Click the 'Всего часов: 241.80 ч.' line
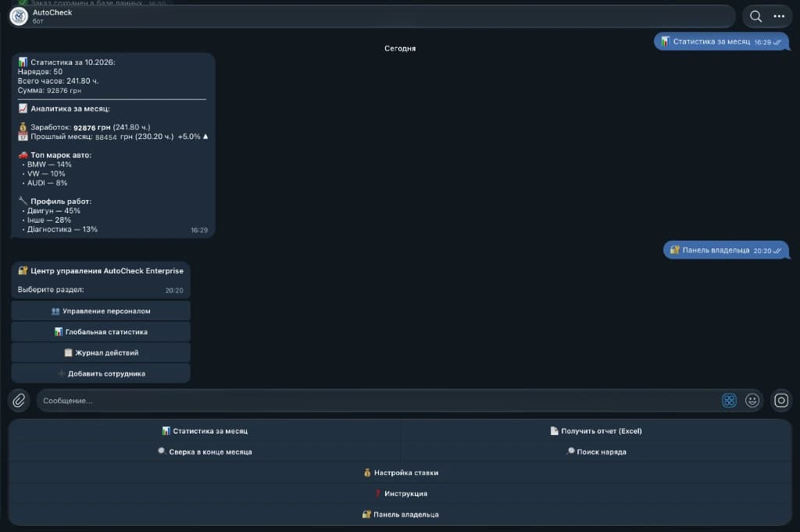The width and height of the screenshot is (800, 532). tap(58, 80)
